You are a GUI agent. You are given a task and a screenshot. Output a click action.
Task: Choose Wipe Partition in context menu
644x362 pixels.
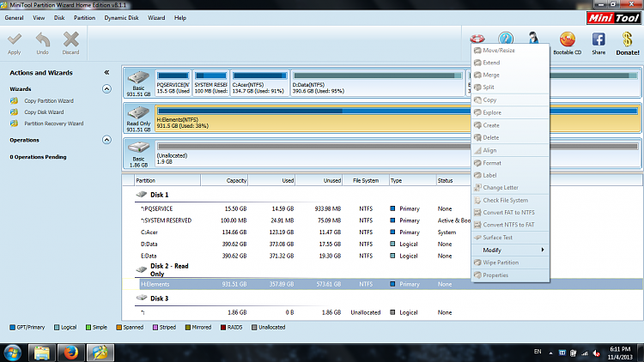click(510, 262)
